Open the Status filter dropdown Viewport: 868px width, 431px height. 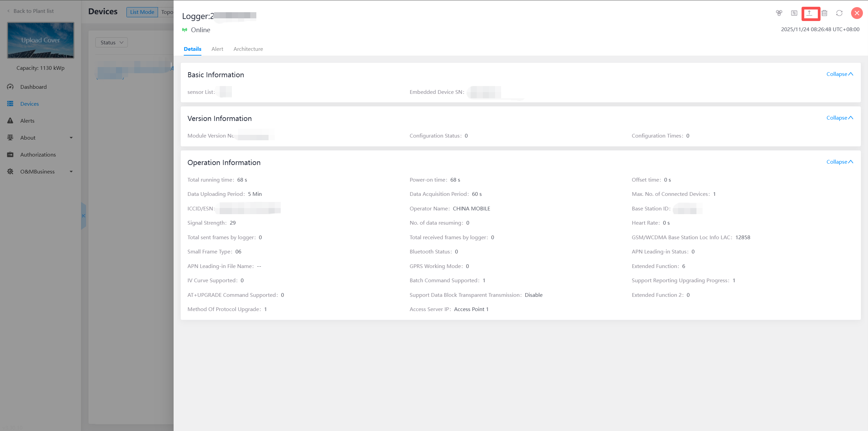click(112, 42)
